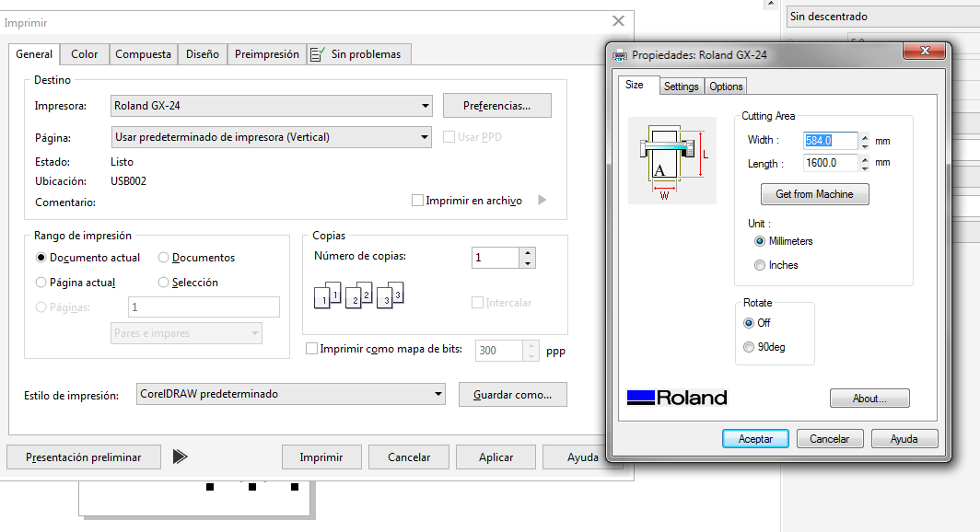Click the Length input field

(x=831, y=163)
